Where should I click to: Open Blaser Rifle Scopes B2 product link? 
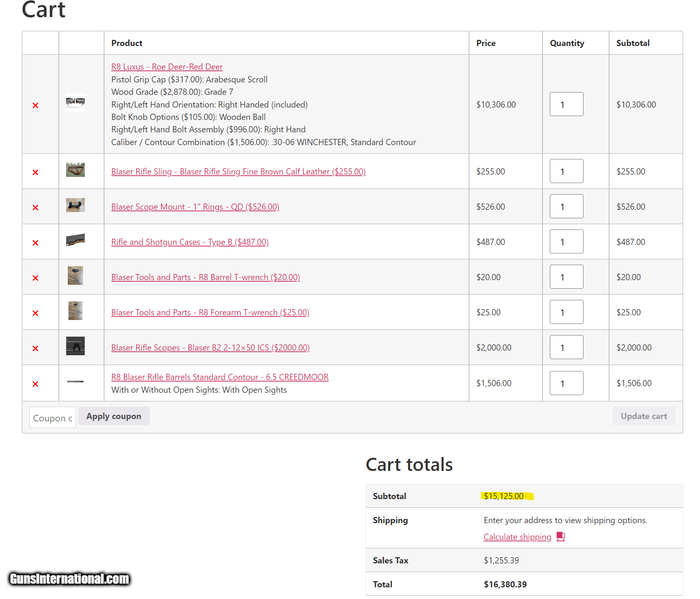click(x=210, y=347)
